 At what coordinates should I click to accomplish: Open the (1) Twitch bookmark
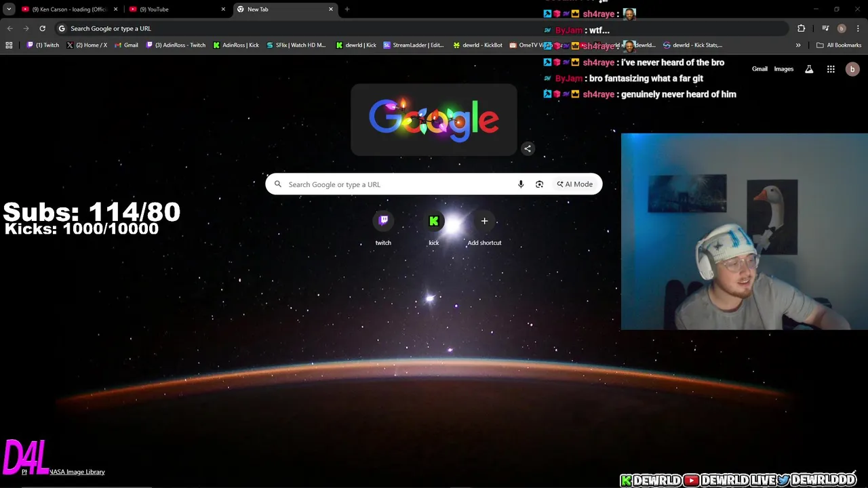tap(43, 45)
